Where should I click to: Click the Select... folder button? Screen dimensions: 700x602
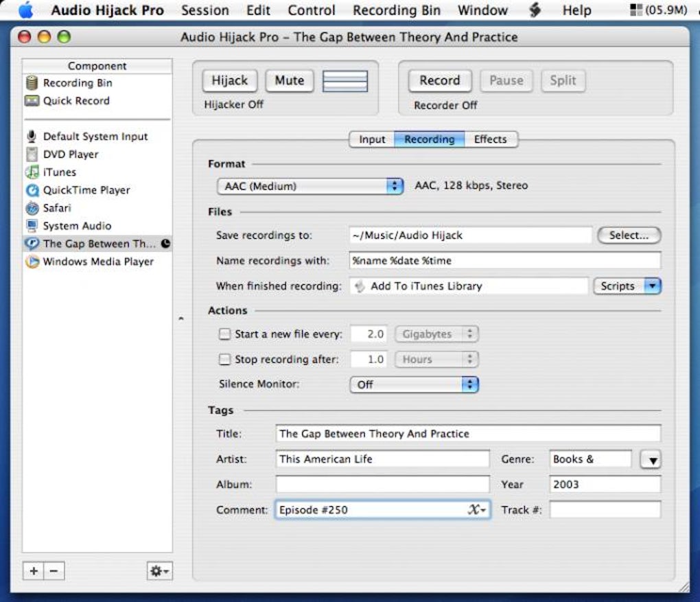click(x=629, y=235)
